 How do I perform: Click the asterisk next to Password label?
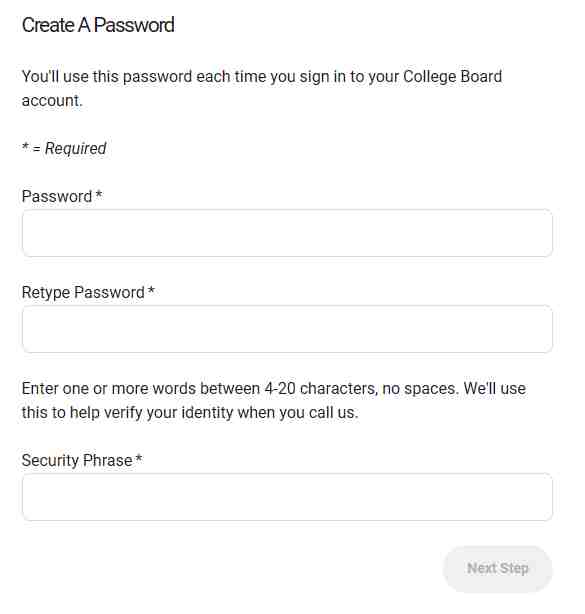[99, 194]
